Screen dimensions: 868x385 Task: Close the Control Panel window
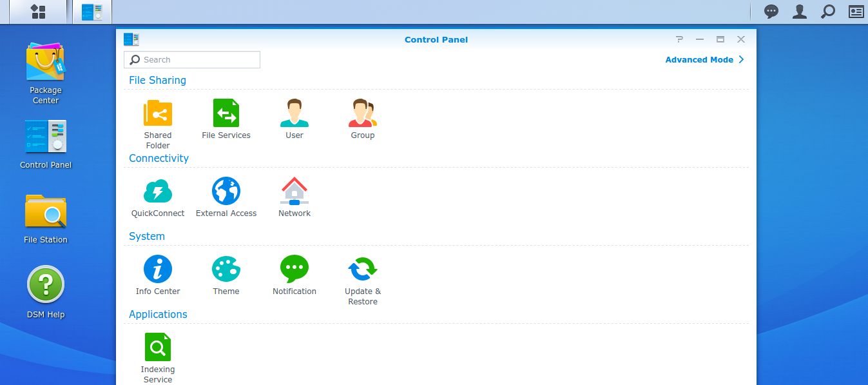tap(741, 39)
